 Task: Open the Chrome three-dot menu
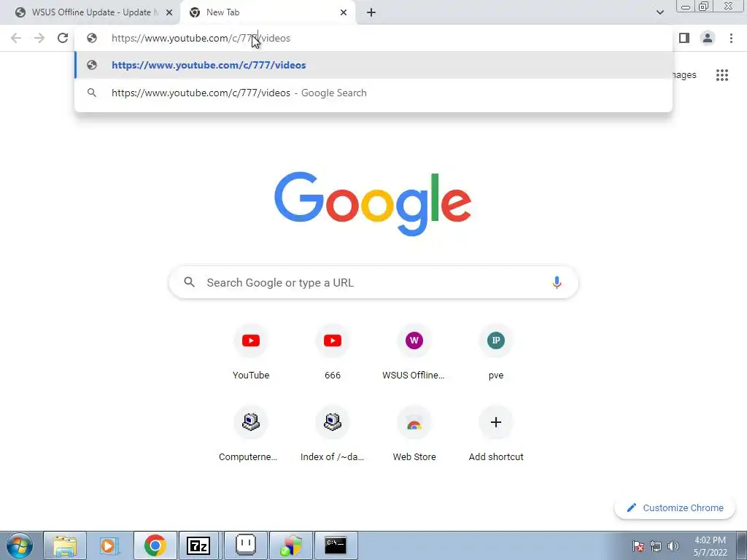click(731, 38)
